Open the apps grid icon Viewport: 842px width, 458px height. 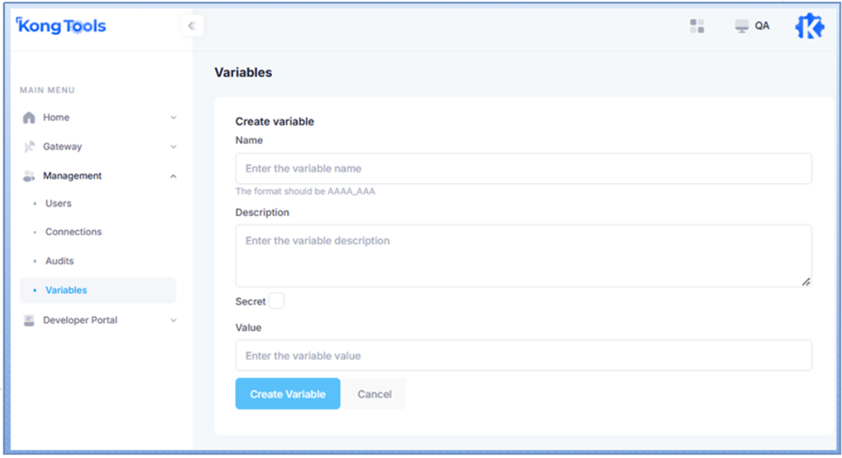click(697, 26)
